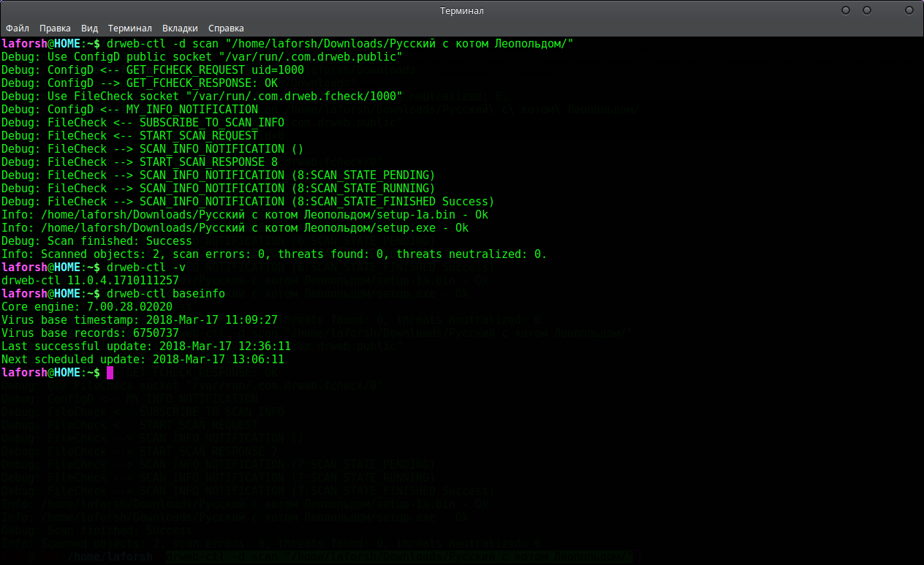Click the magenta cursor block at the prompt
924x565 pixels.
pos(110,373)
